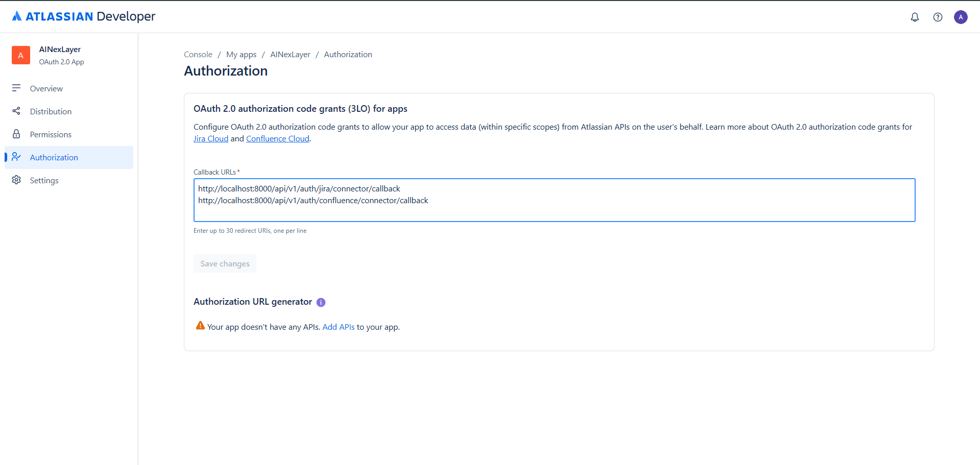Image resolution: width=980 pixels, height=465 pixels.
Task: Click your profile avatar in the top bar
Action: (961, 16)
